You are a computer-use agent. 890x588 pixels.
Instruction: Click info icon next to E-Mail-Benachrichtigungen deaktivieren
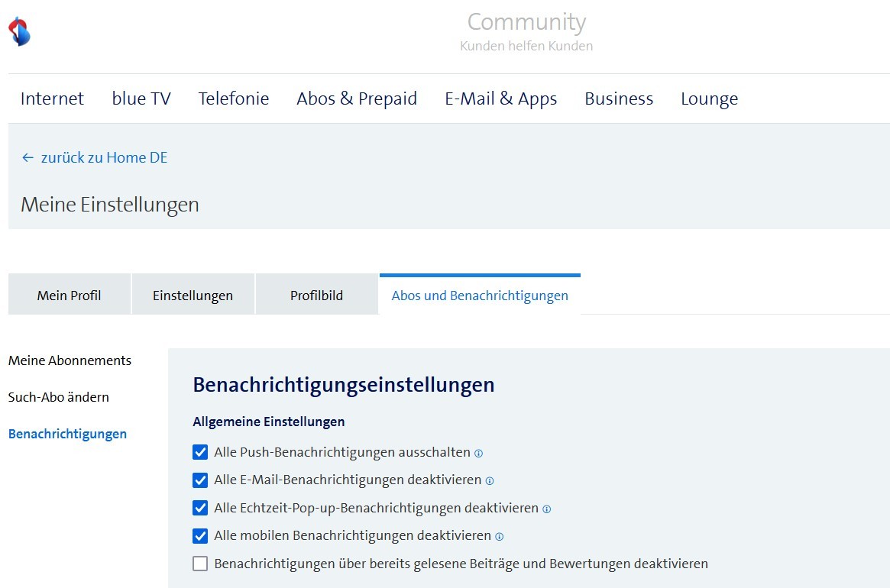tap(490, 481)
